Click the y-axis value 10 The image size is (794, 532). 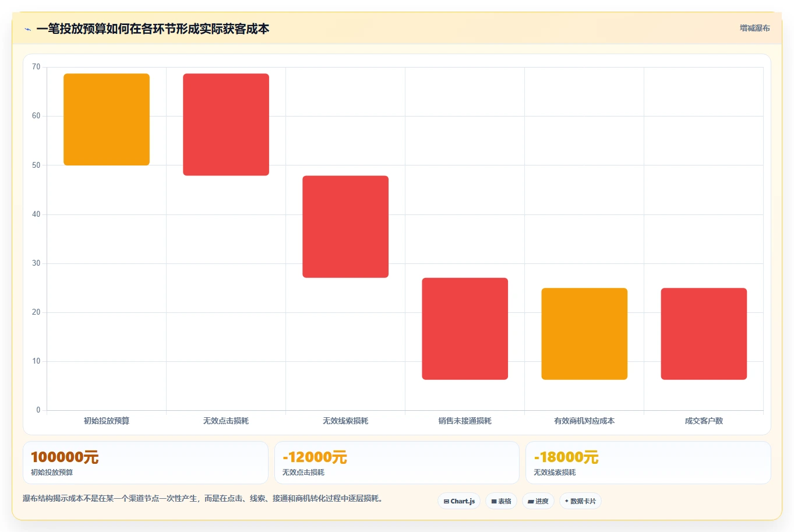click(36, 361)
